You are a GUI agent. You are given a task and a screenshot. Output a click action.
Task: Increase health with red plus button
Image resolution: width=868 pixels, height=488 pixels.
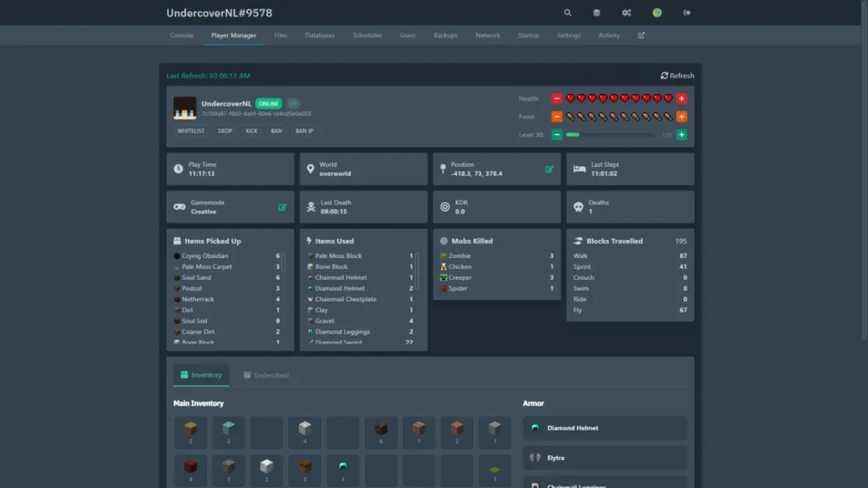coord(681,99)
